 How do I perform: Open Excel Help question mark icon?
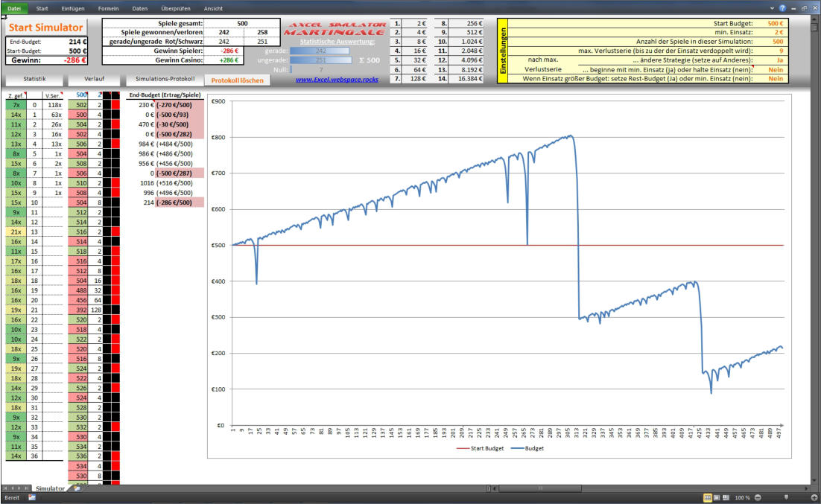(x=782, y=7)
